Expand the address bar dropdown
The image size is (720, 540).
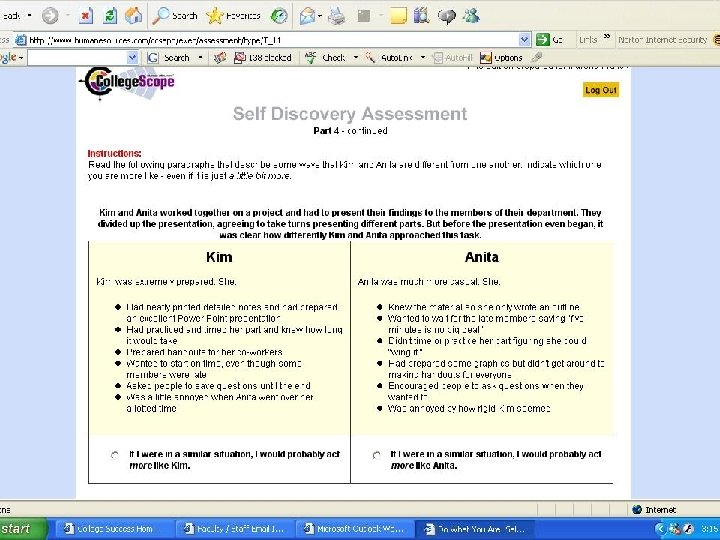coord(524,40)
